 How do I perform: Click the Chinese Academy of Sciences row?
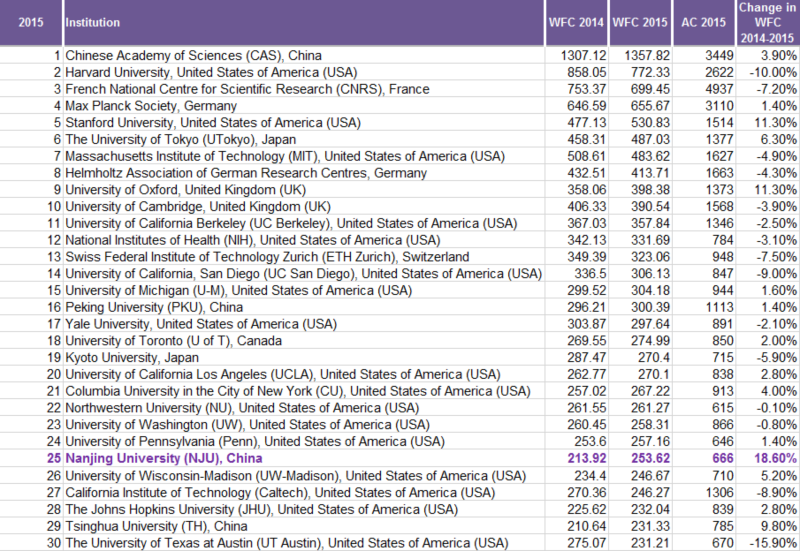(193, 56)
